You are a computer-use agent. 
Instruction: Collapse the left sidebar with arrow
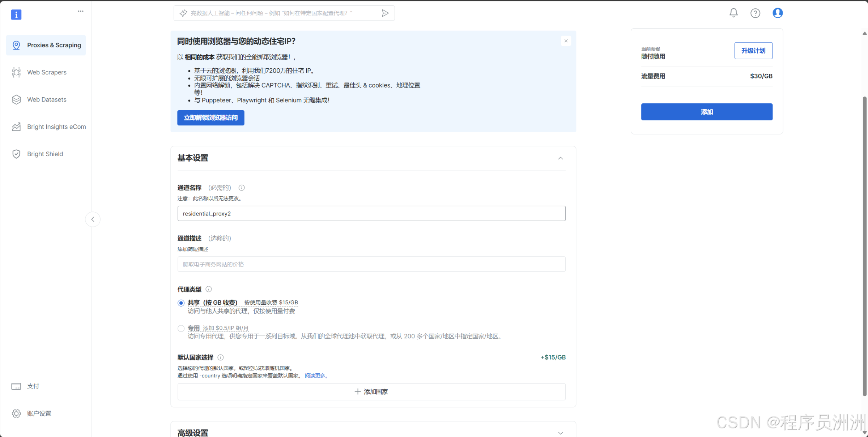[93, 219]
